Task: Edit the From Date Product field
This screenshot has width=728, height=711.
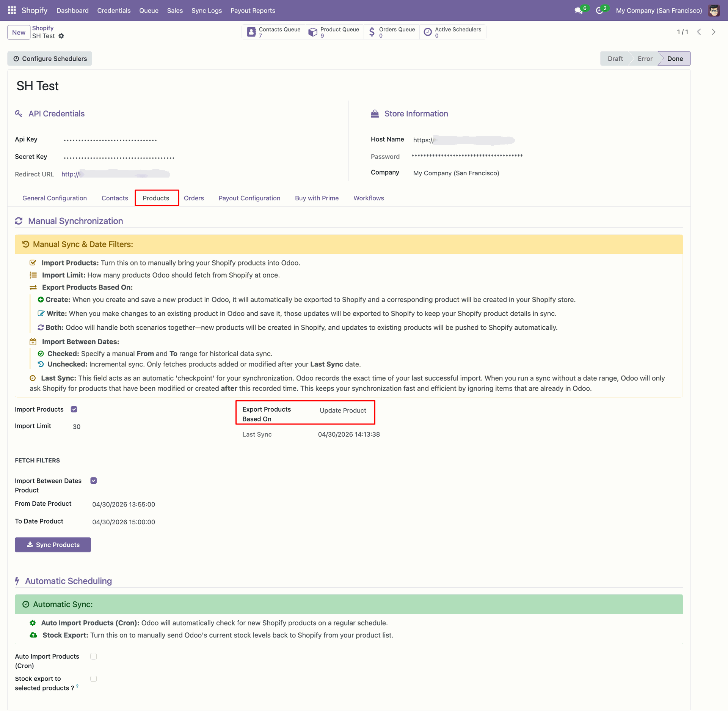Action: pyautogui.click(x=124, y=504)
